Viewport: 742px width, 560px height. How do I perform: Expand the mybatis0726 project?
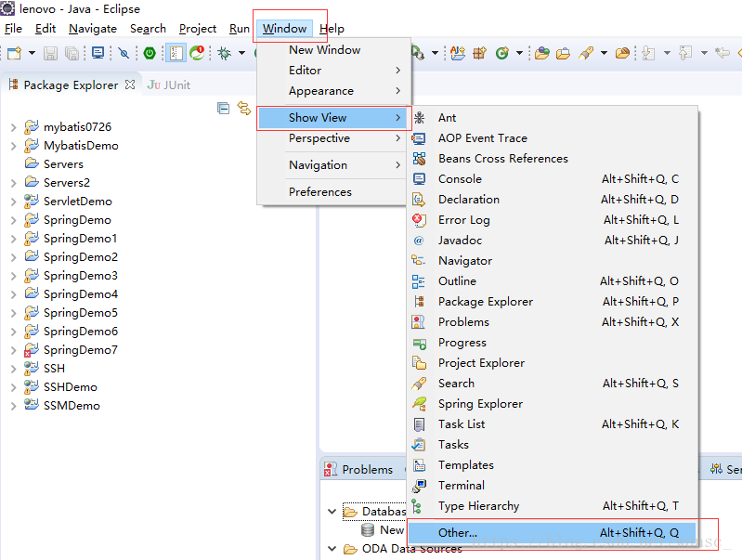(x=13, y=127)
